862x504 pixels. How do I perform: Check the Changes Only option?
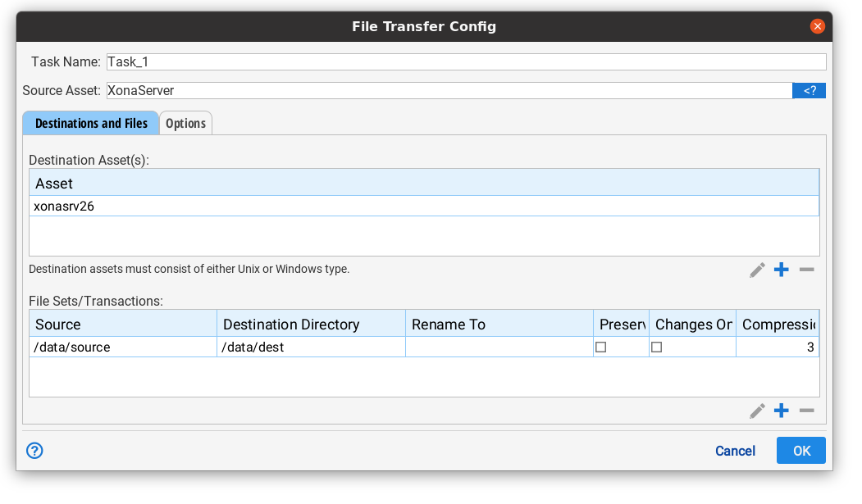click(655, 347)
